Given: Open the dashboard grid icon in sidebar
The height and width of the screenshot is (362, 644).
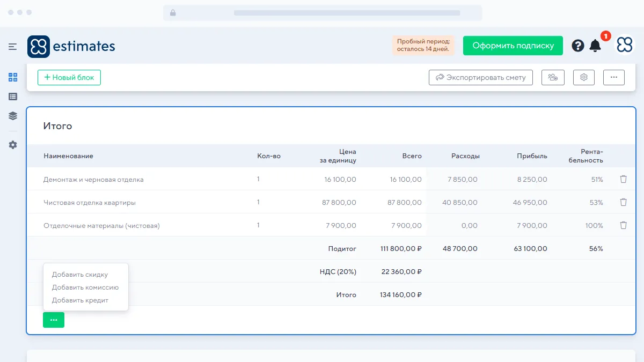Looking at the screenshot, I should [x=13, y=77].
